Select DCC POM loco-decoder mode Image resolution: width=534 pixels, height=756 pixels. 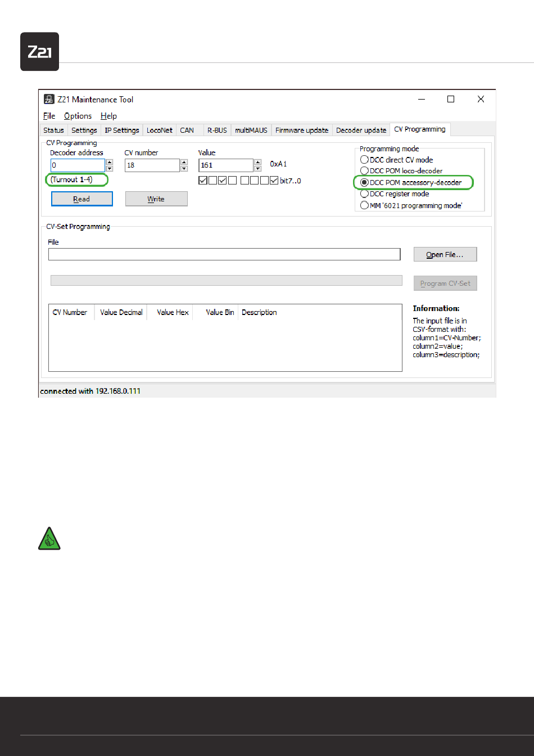click(x=365, y=171)
